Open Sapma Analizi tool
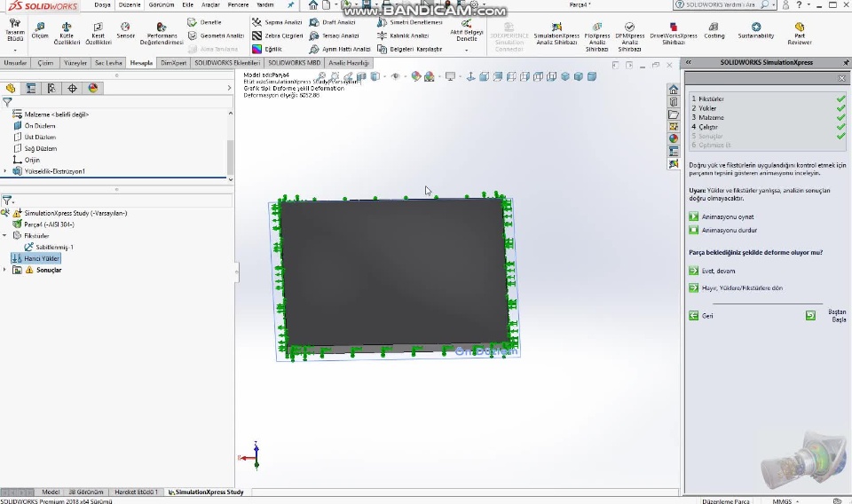The image size is (852, 504). tap(277, 22)
